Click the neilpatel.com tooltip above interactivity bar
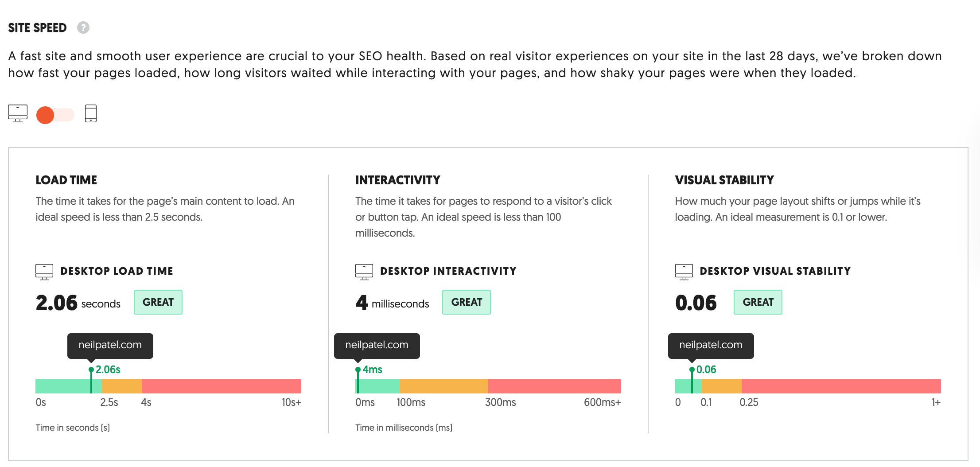 377,345
